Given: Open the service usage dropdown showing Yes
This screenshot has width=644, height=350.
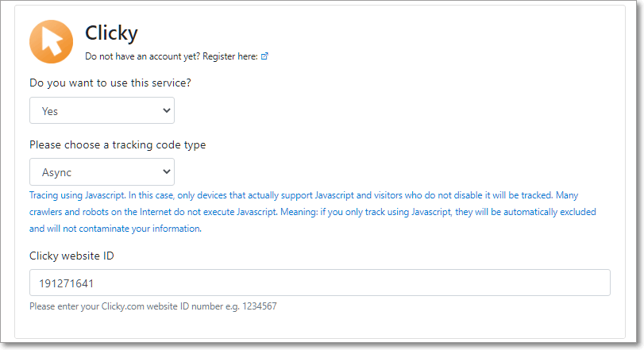Looking at the screenshot, I should [x=102, y=111].
